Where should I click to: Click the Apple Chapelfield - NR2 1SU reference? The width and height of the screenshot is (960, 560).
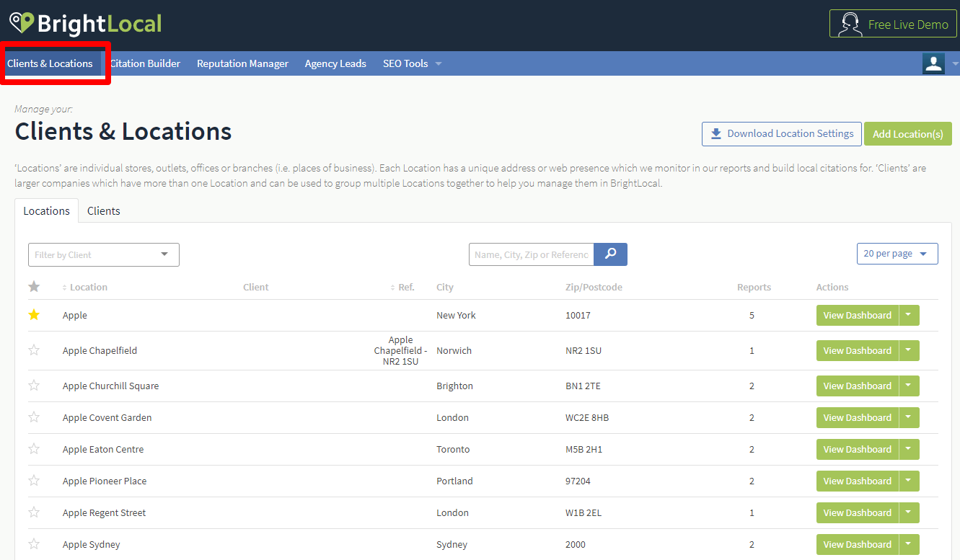coord(400,350)
